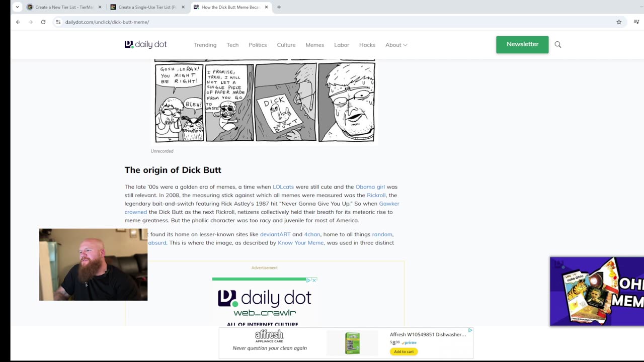The image size is (644, 362).
Task: Follow the LOLcats link
Action: (x=283, y=187)
